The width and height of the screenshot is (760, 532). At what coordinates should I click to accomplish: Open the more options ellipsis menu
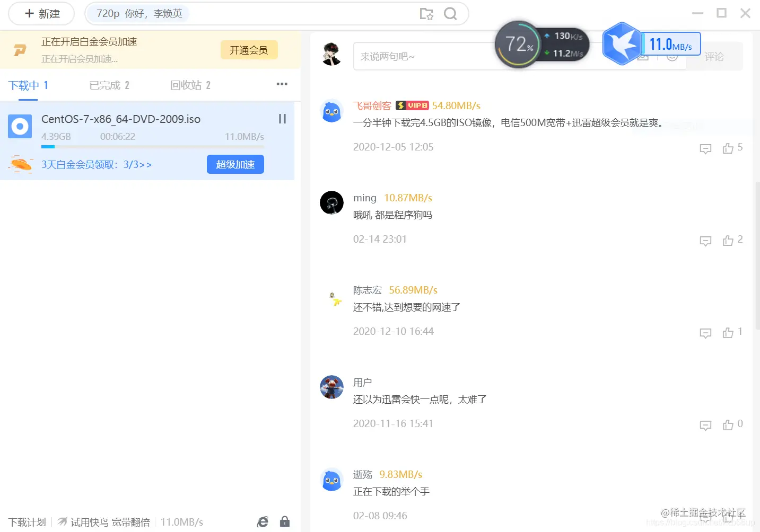click(x=282, y=84)
